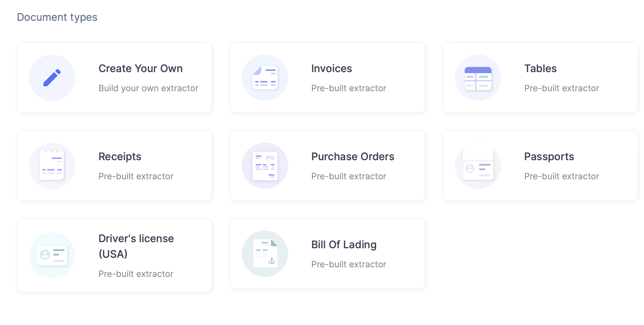
Task: Click the pencil icon for Create Your Own
Action: [52, 78]
